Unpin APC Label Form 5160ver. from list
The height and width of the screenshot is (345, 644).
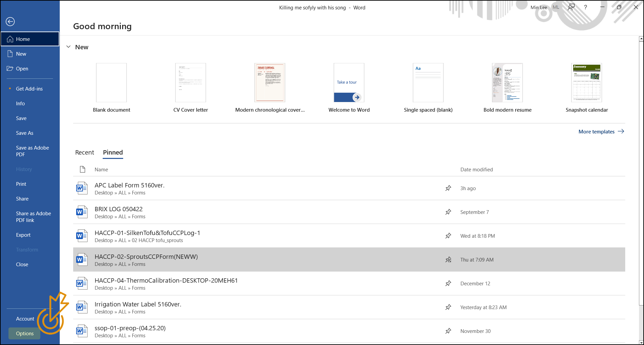[448, 188]
